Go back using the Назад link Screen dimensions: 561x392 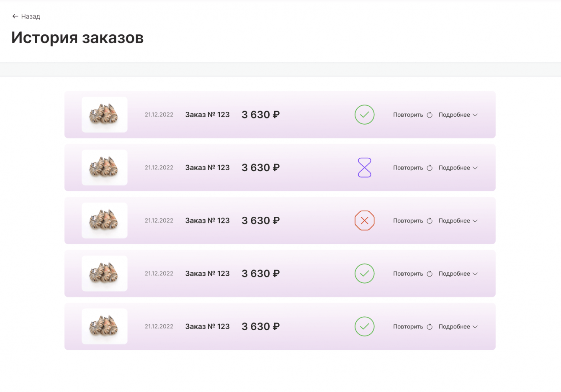coord(31,16)
